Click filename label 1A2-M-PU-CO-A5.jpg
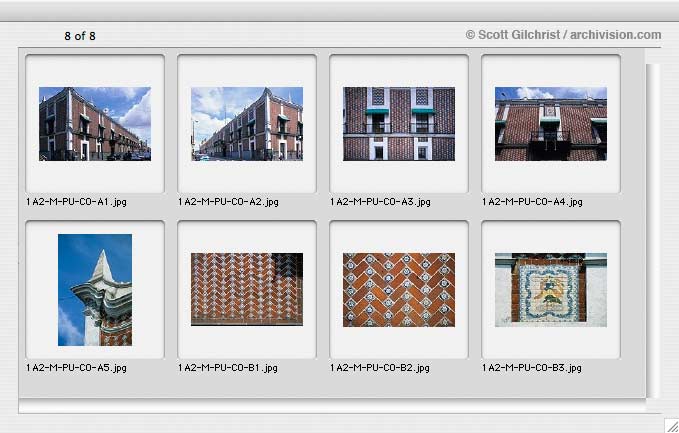 76,368
